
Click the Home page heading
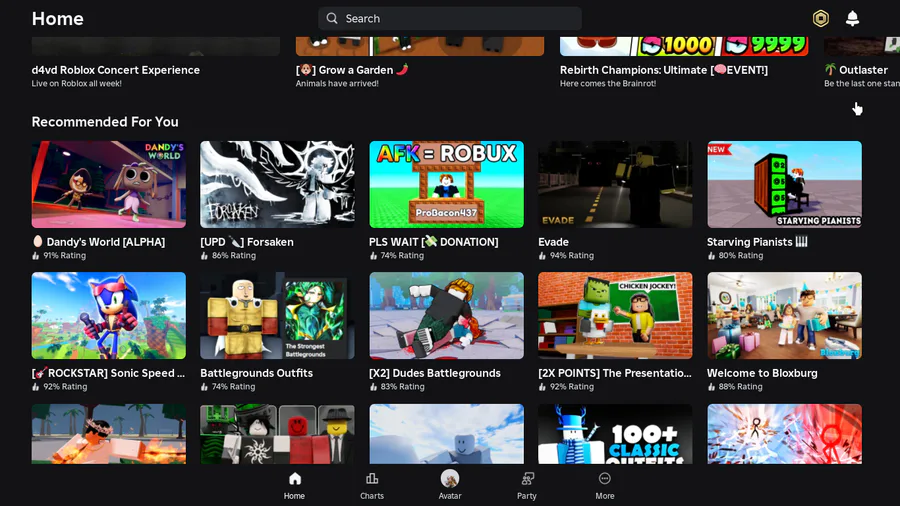[57, 18]
